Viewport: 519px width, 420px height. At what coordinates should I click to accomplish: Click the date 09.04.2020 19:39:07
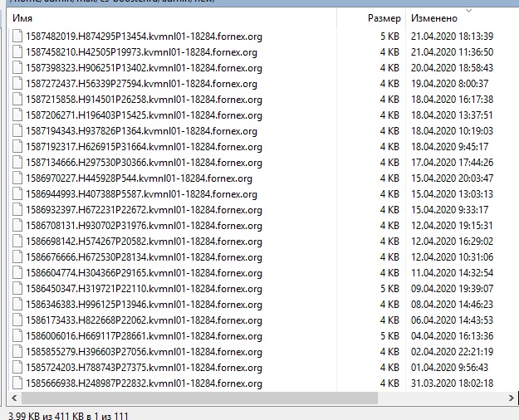click(x=452, y=289)
